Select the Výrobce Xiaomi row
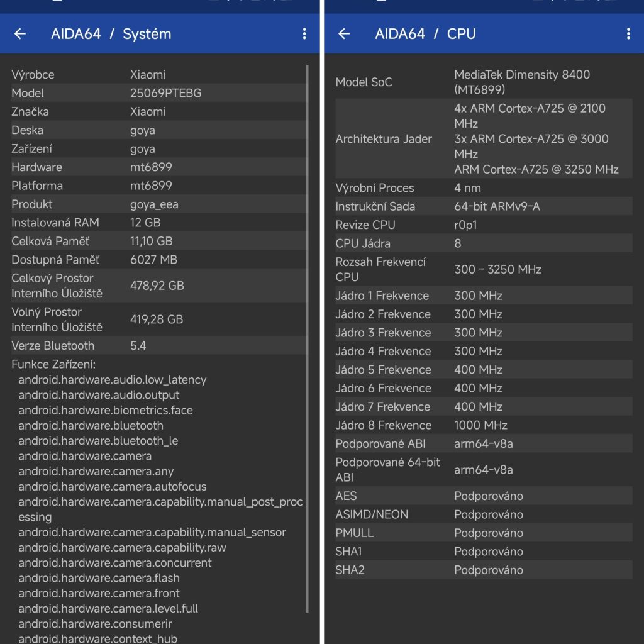The image size is (644, 644). (157, 75)
